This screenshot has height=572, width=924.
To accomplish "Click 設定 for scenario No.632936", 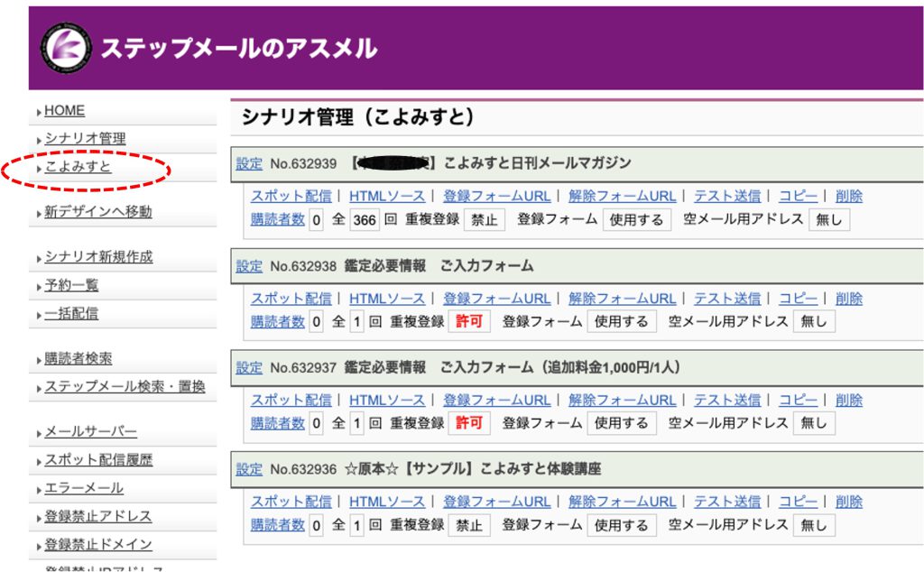I will click(x=249, y=469).
